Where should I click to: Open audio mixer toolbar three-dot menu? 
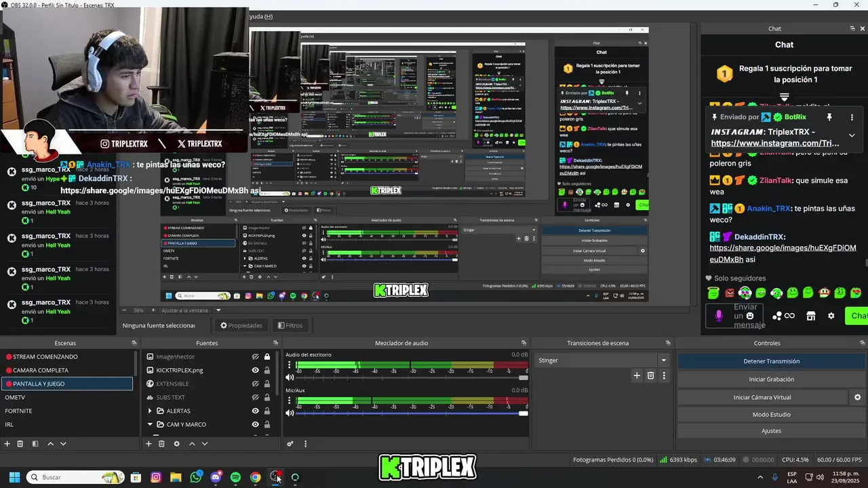click(x=305, y=444)
